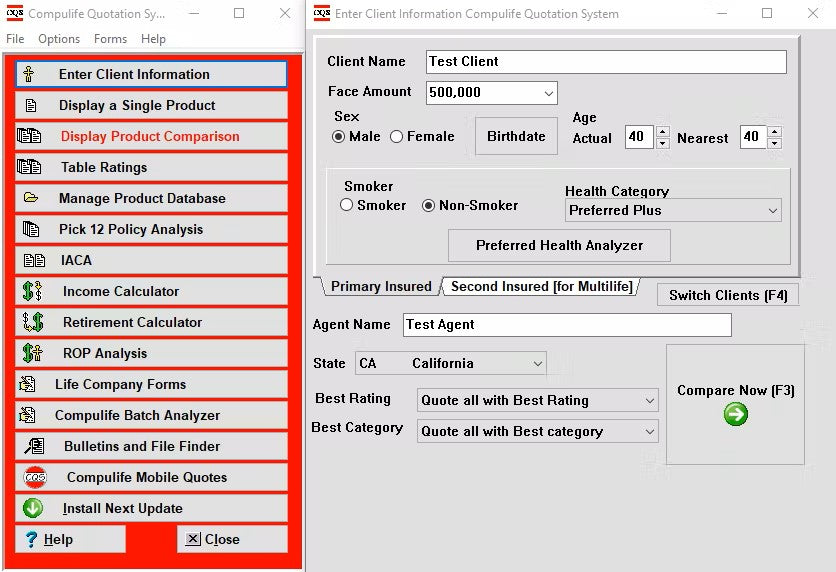
Task: Open the Options menu
Action: coord(59,39)
